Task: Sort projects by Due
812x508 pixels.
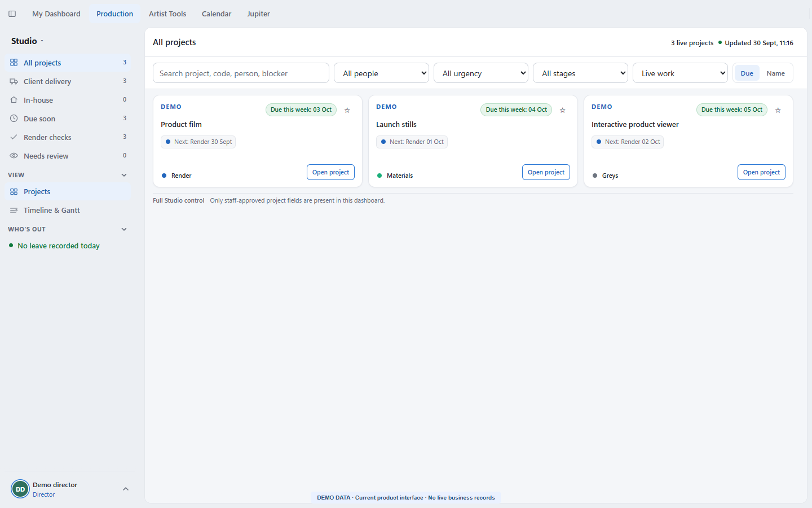Action: pos(747,73)
